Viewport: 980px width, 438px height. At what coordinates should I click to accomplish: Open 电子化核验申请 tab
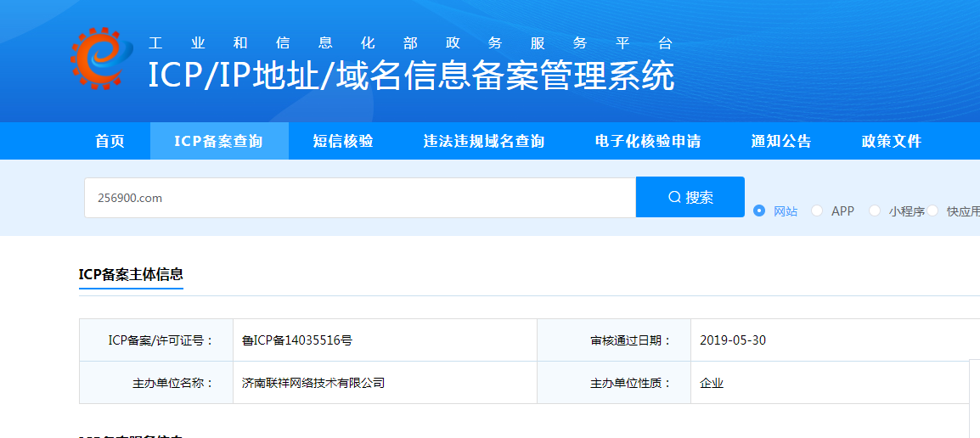(647, 141)
